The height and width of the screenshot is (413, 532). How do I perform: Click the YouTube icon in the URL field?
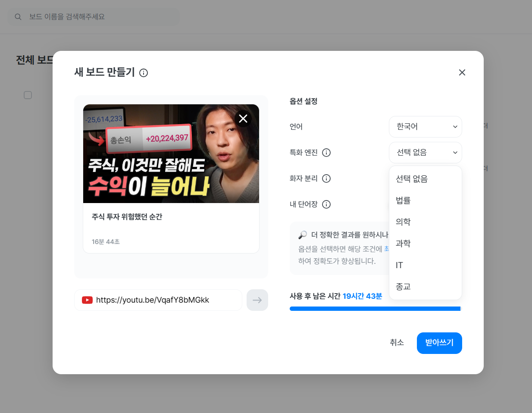(x=87, y=300)
